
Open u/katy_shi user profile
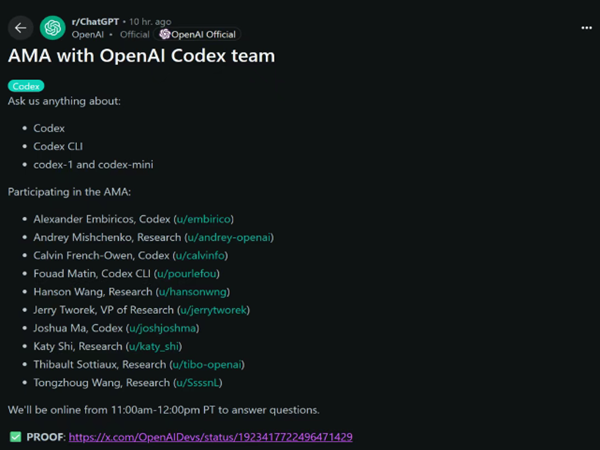coord(154,346)
